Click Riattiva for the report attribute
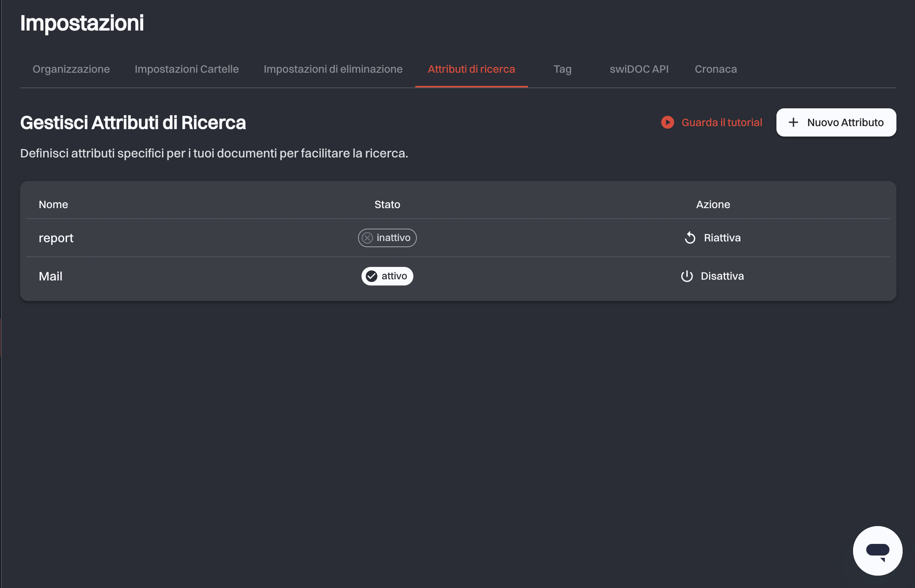 coord(712,238)
